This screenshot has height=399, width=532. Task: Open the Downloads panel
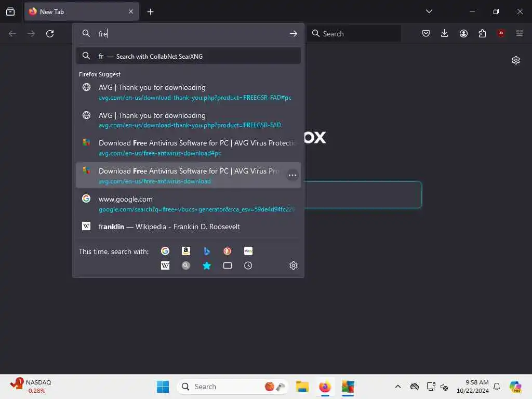point(445,33)
